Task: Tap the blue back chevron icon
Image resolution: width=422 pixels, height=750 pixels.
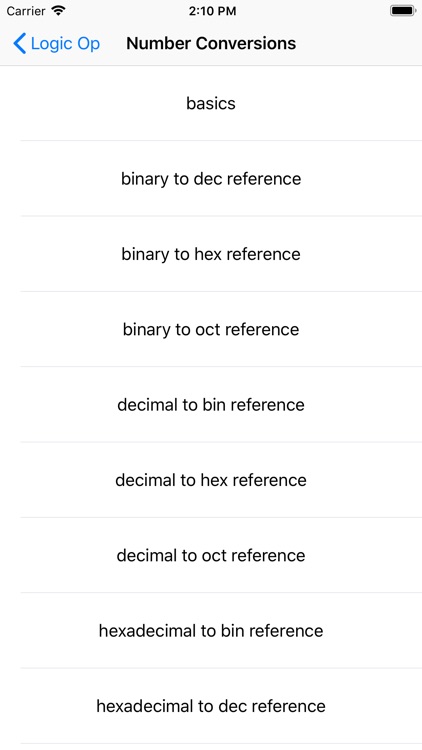Action: [x=19, y=44]
